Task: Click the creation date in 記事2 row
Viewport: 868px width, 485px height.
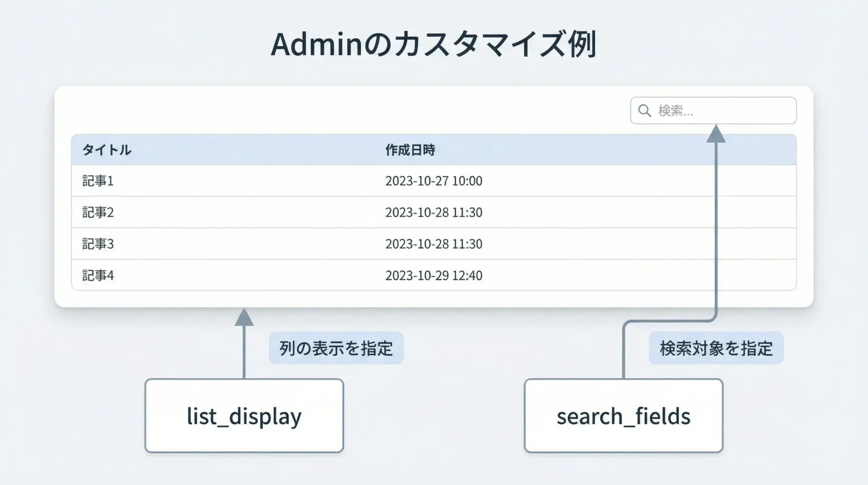Action: pyautogui.click(x=434, y=212)
